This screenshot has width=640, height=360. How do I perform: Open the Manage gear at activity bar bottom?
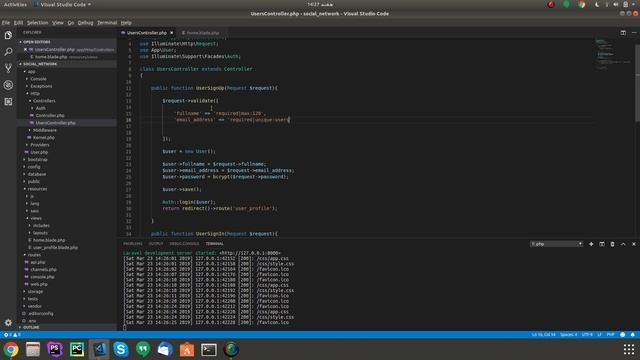[8, 322]
